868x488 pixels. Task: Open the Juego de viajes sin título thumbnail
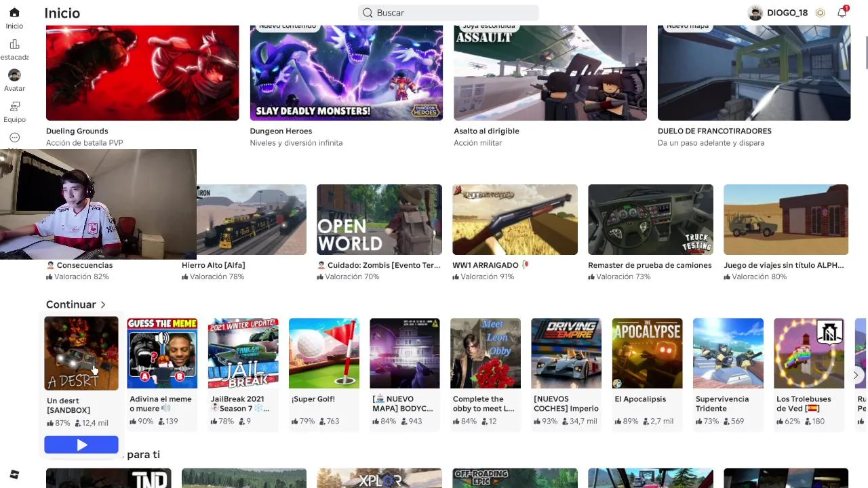pos(786,220)
